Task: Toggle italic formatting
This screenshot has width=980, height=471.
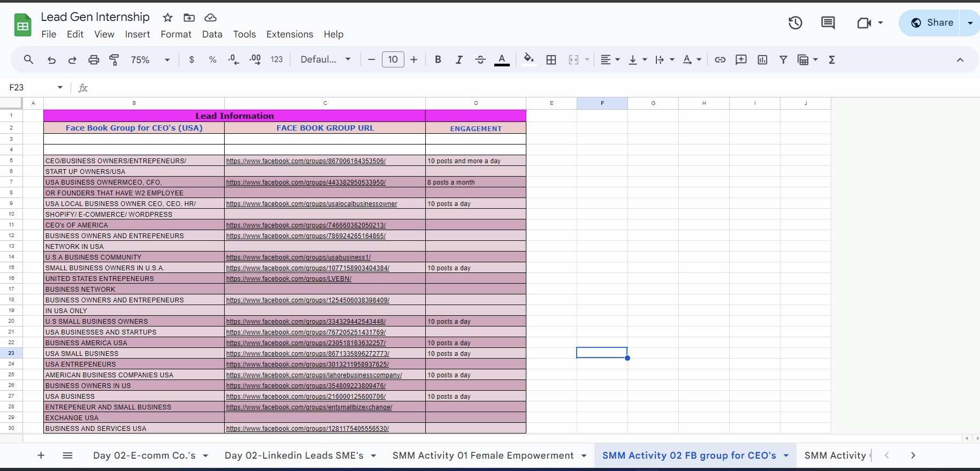Action: tap(459, 59)
